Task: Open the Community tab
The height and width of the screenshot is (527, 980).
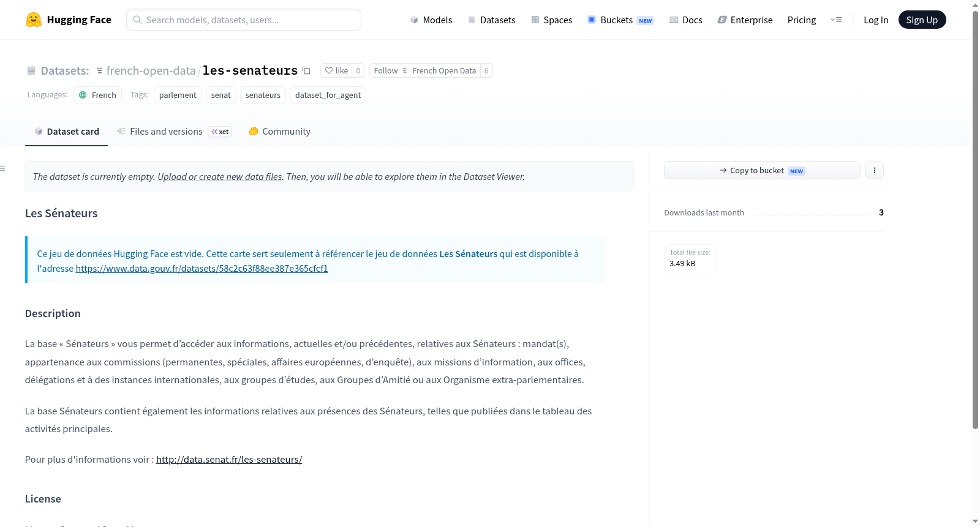Action: point(279,132)
